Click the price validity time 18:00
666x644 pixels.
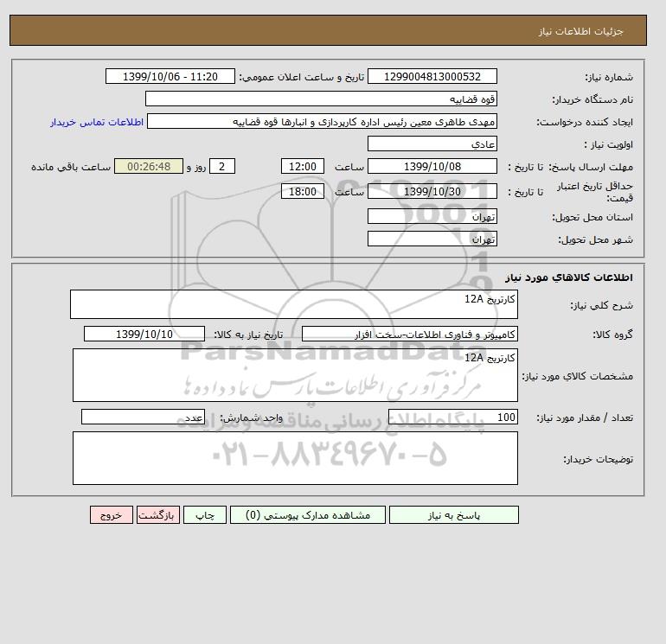click(303, 191)
